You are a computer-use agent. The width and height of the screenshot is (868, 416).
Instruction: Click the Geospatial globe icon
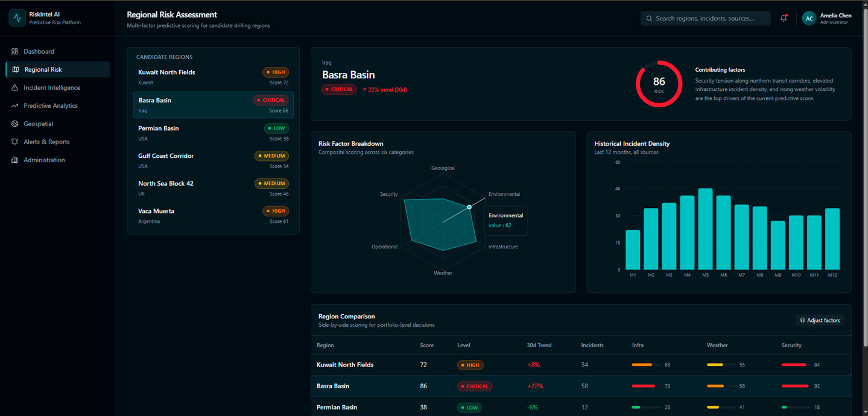pyautogui.click(x=15, y=124)
